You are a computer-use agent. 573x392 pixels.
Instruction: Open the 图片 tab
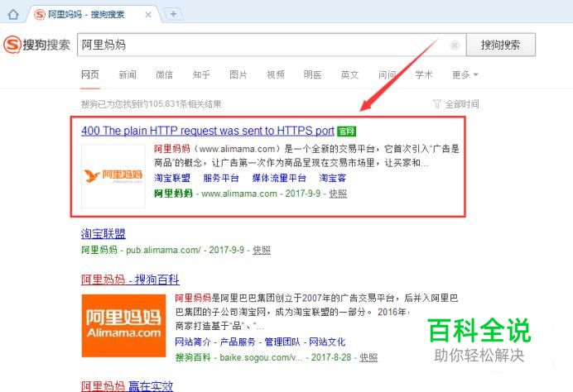click(238, 74)
